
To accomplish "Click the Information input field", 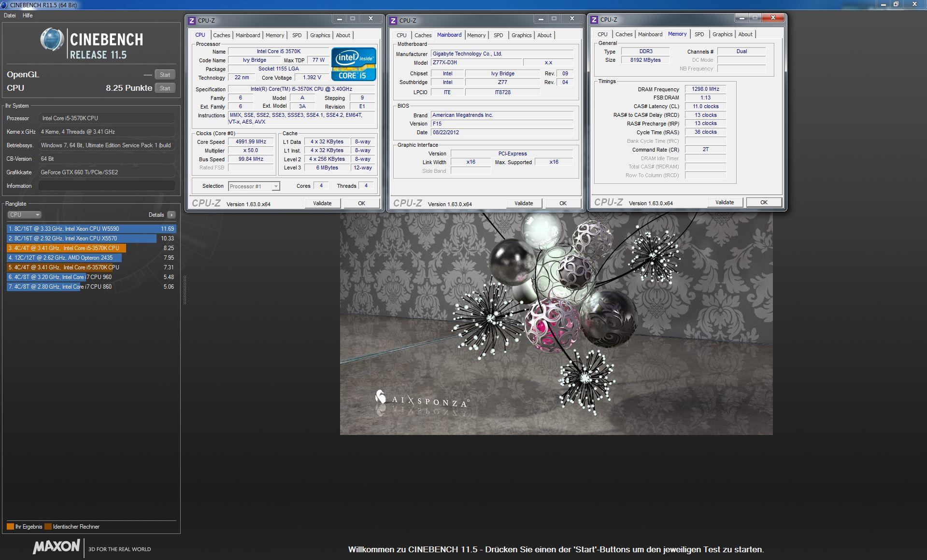I will [x=107, y=186].
